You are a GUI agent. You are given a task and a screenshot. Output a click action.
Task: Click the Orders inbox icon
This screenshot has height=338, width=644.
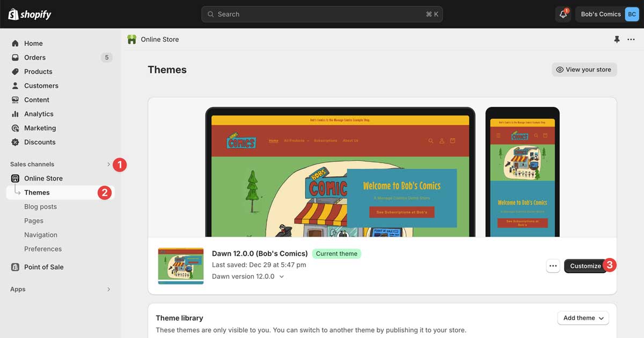click(x=15, y=57)
